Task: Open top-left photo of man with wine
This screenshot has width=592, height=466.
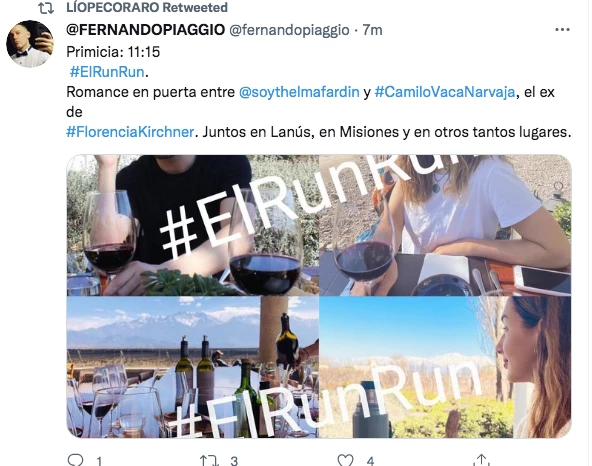Action: tap(193, 225)
